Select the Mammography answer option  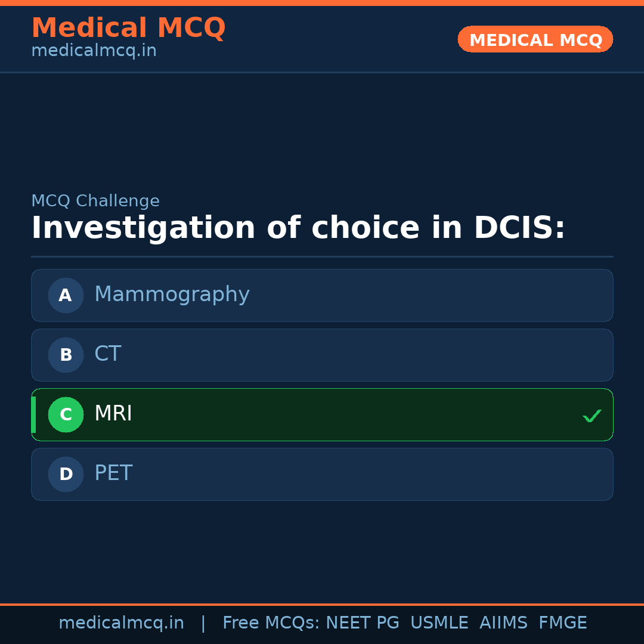tap(322, 295)
